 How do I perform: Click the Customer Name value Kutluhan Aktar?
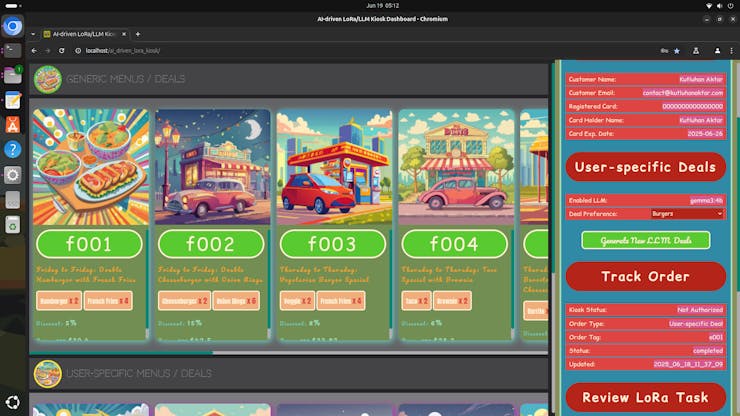(x=701, y=79)
